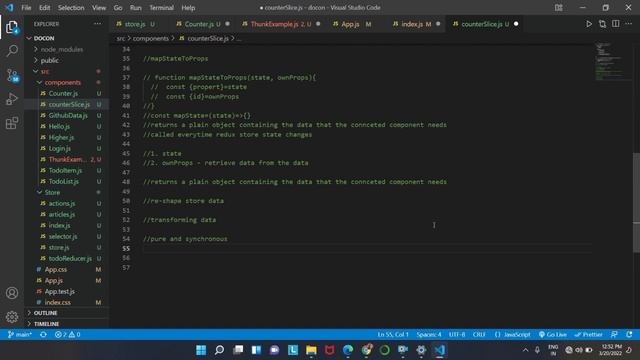Image resolution: width=640 pixels, height=360 pixels.
Task: Click Go Live in status bar
Action: pyautogui.click(x=552, y=334)
